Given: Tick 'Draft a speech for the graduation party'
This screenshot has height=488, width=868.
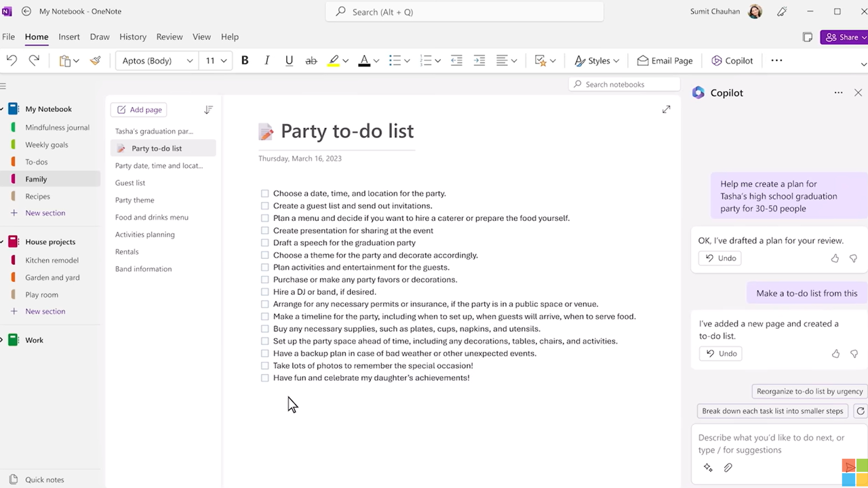Looking at the screenshot, I should pos(265,243).
